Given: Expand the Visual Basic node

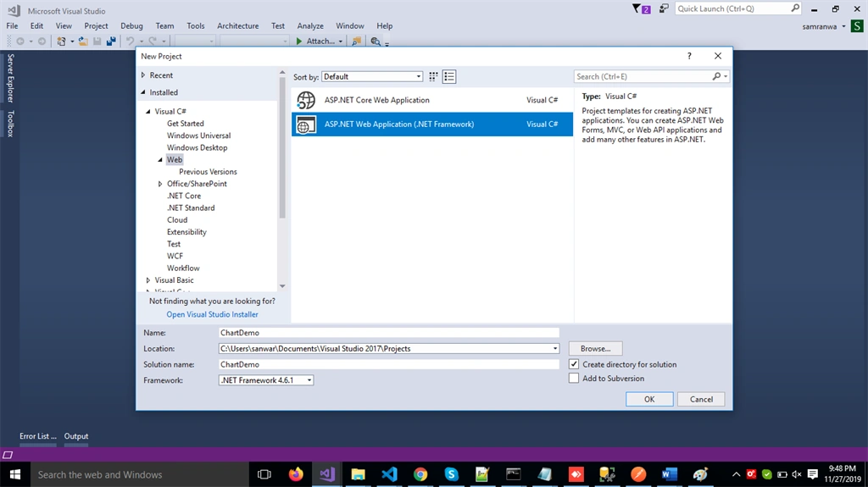Looking at the screenshot, I should point(147,280).
